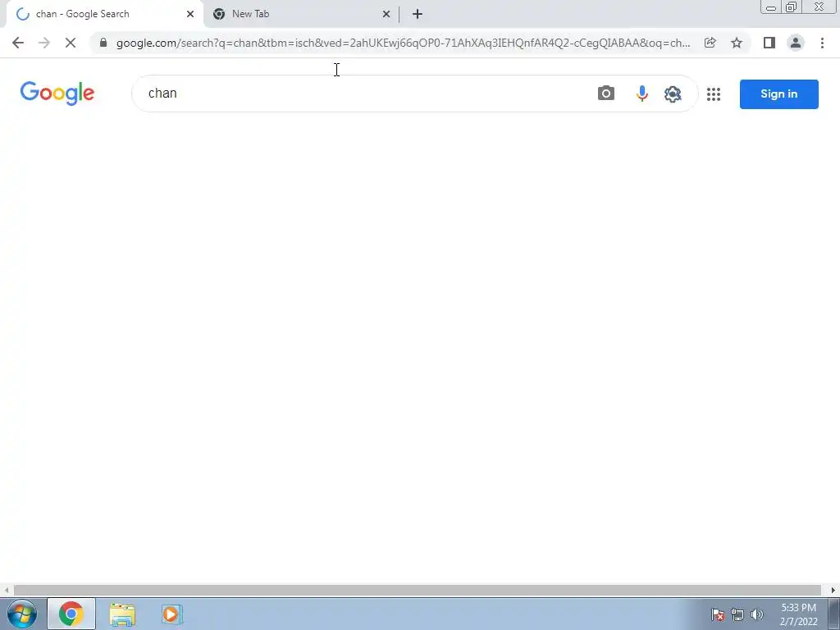Open the Chrome profile avatar menu
840x630 pixels.
click(x=796, y=43)
